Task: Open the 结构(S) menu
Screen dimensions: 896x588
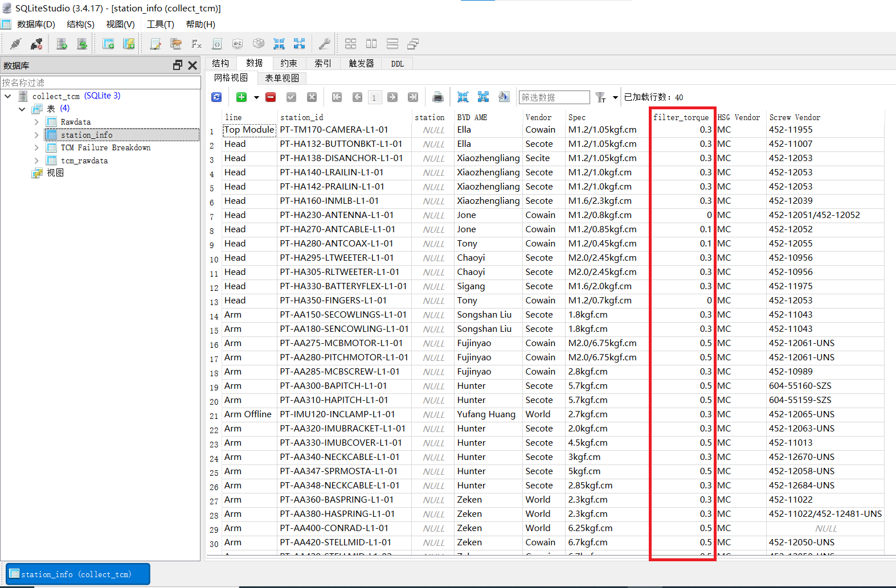Action: pos(80,24)
